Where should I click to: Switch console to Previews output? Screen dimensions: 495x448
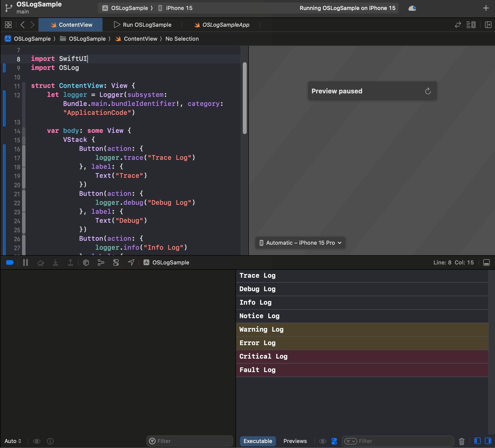(x=295, y=441)
